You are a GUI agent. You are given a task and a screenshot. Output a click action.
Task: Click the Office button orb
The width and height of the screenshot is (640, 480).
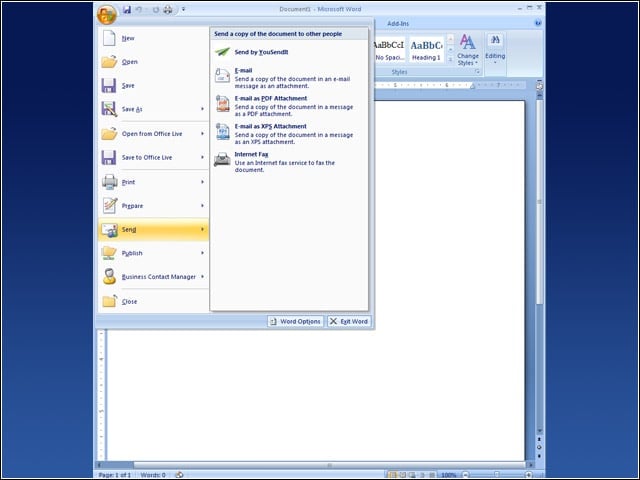coord(107,14)
